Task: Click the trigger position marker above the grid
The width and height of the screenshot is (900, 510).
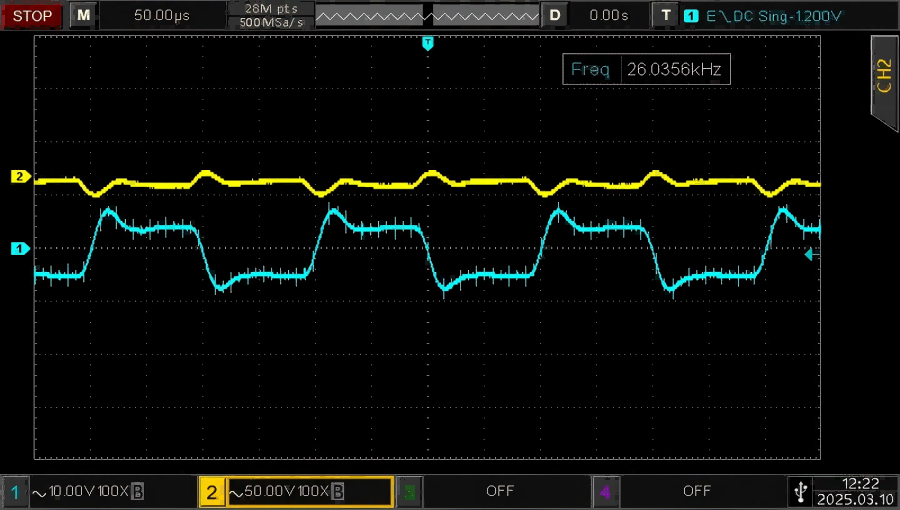Action: click(428, 43)
